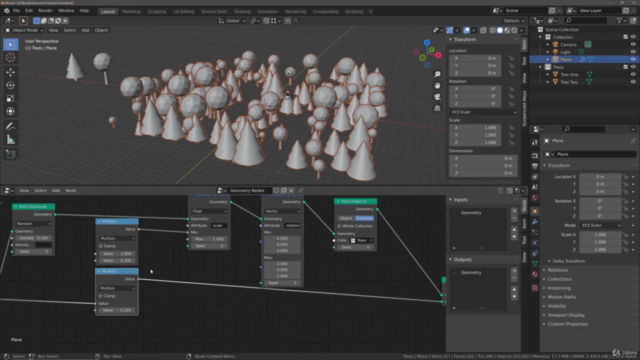This screenshot has height=360, width=640.
Task: Toggle camera view icon in viewport
Action: pos(437,97)
